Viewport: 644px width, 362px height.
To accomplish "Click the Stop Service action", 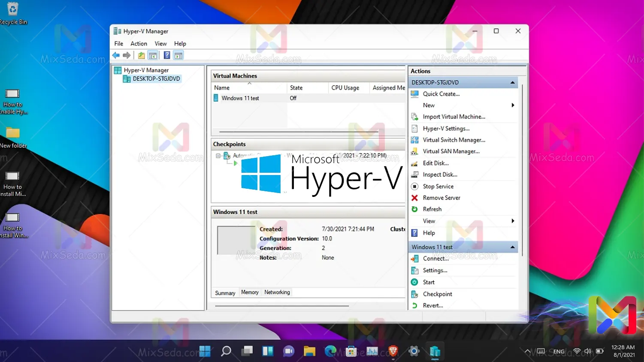I will (x=438, y=187).
